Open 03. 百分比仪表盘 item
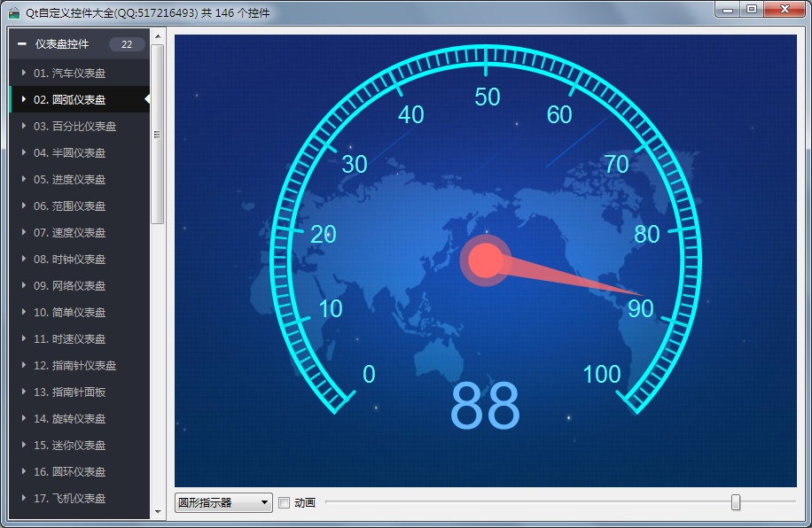Screen dimensions: 812x528 79,127
